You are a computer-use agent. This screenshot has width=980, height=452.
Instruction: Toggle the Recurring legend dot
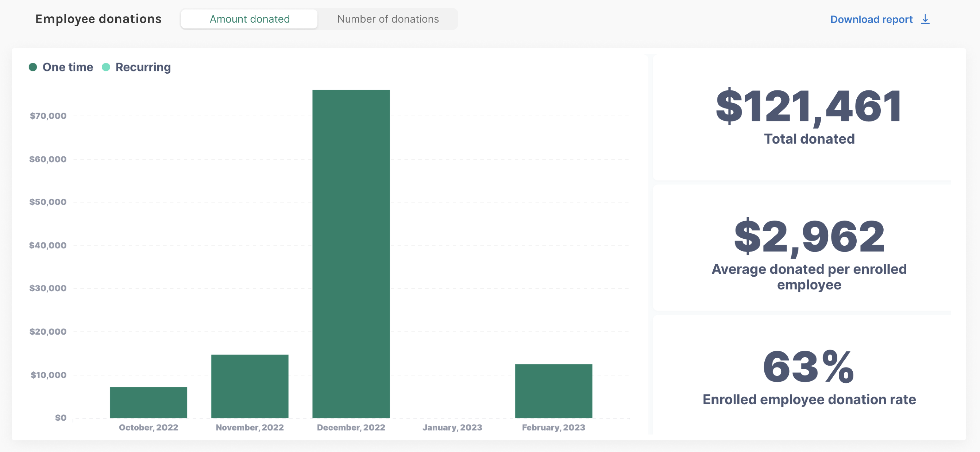click(106, 67)
